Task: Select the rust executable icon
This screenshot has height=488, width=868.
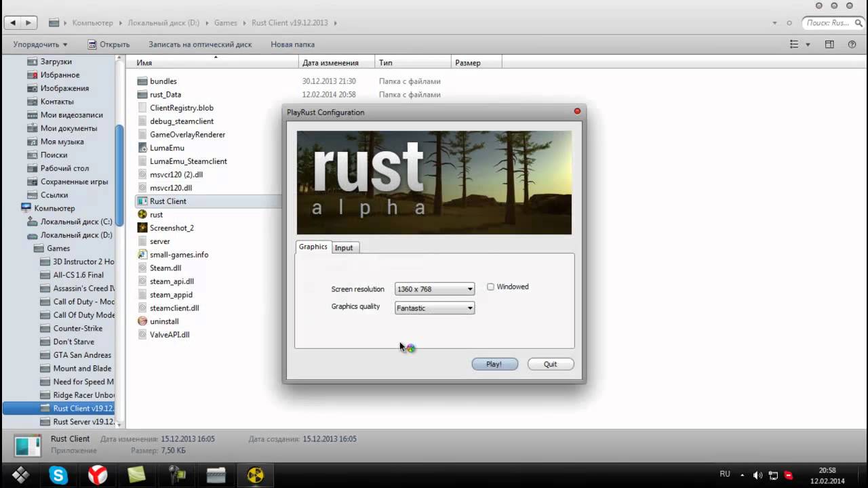Action: point(142,214)
